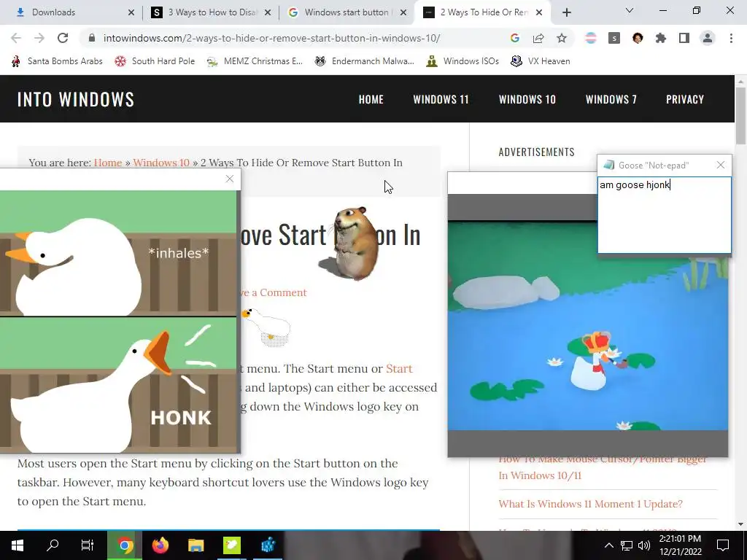Click the scrollbar down arrow
The width and height of the screenshot is (747, 560).
pyautogui.click(x=740, y=524)
